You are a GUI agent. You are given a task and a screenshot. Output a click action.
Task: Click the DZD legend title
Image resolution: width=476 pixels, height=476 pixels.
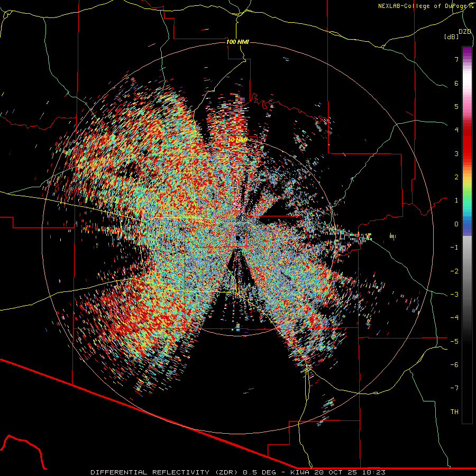465,32
